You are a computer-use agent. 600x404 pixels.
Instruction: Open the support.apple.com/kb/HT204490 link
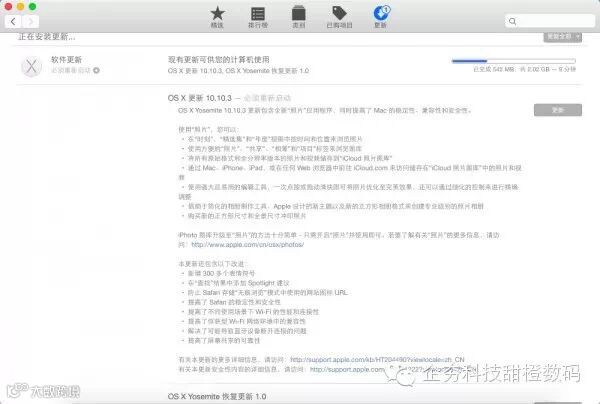pos(377,360)
